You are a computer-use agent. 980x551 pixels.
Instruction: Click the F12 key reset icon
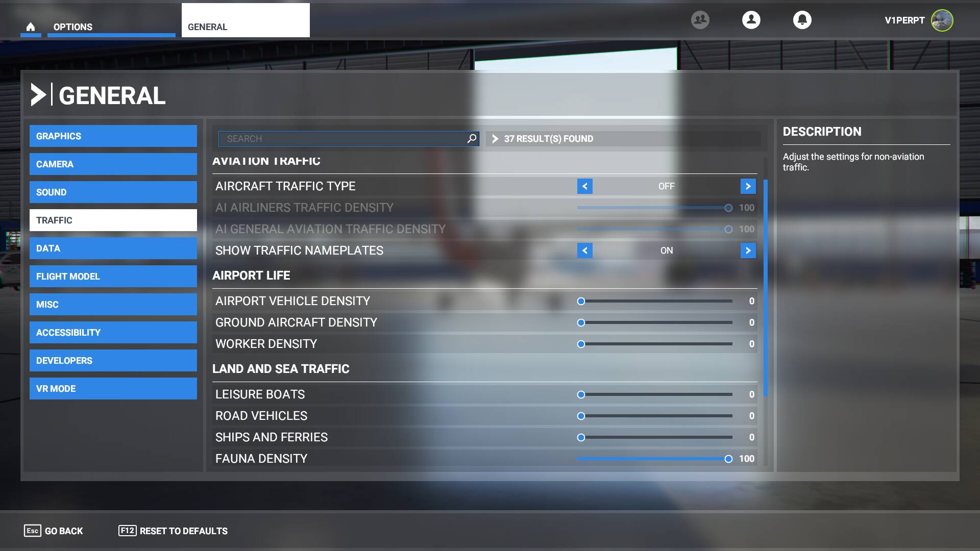tap(127, 531)
